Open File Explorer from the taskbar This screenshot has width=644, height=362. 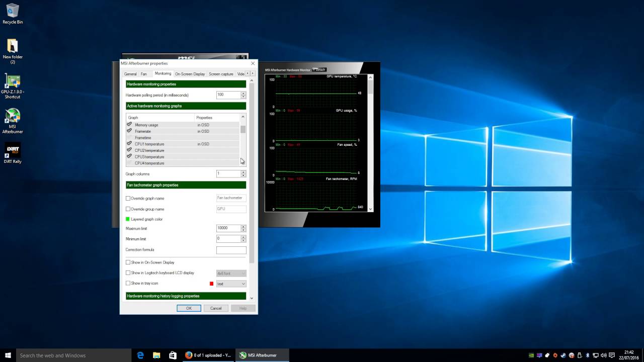(156, 355)
